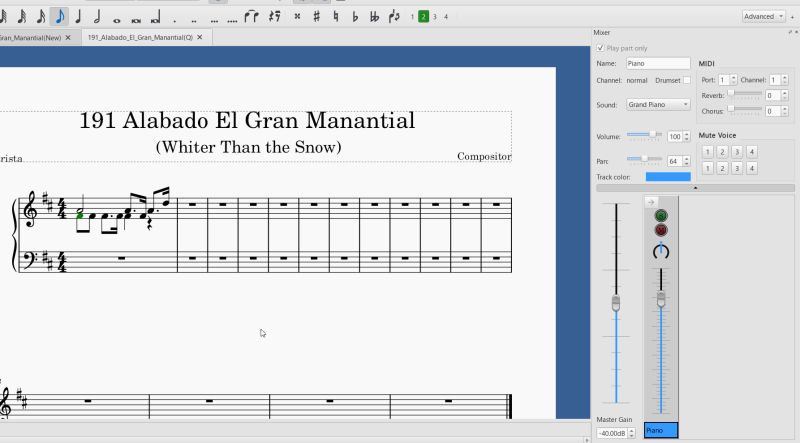The image size is (800, 443).
Task: Increase the Reverb value spinner
Action: [x=785, y=93]
